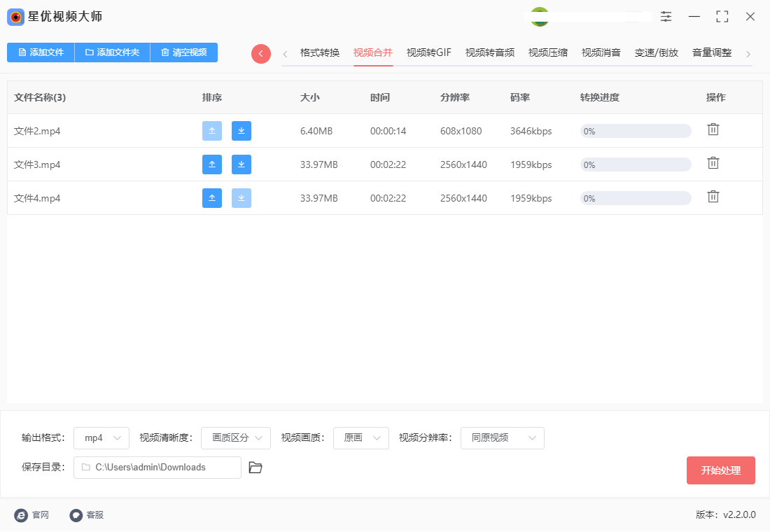Click the 客服 customer service icon

(x=76, y=514)
